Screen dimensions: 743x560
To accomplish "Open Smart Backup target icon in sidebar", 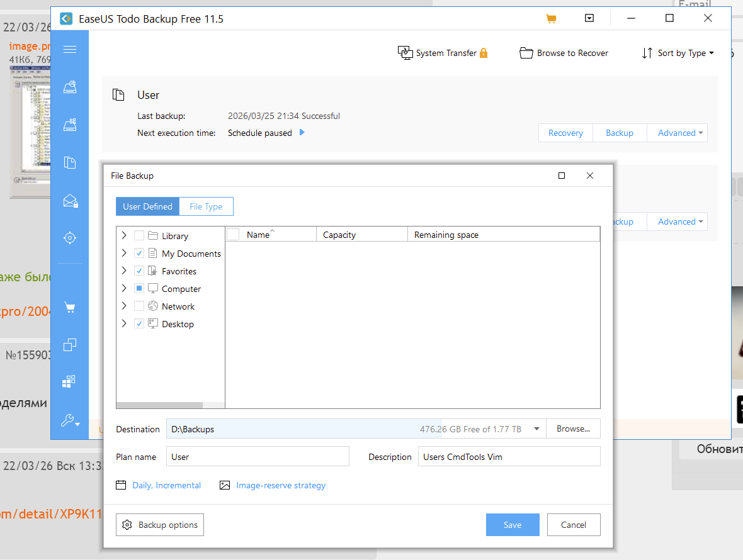I will click(70, 238).
